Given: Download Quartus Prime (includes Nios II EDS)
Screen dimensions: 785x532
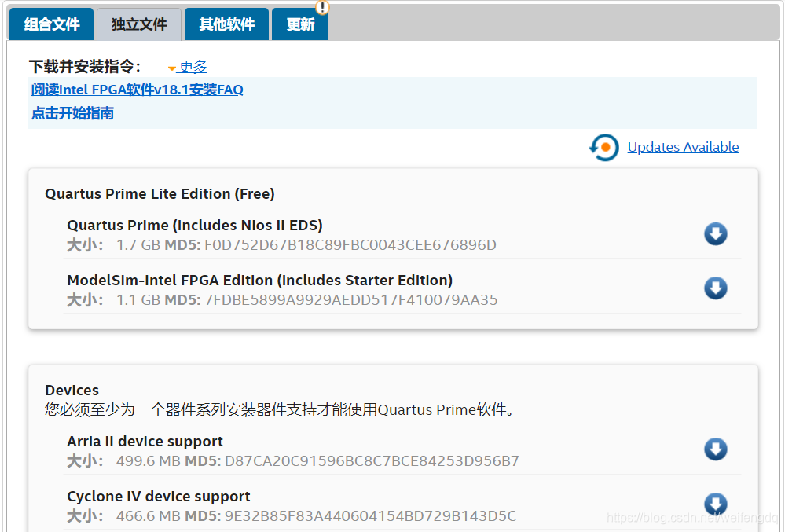Looking at the screenshot, I should 715,233.
